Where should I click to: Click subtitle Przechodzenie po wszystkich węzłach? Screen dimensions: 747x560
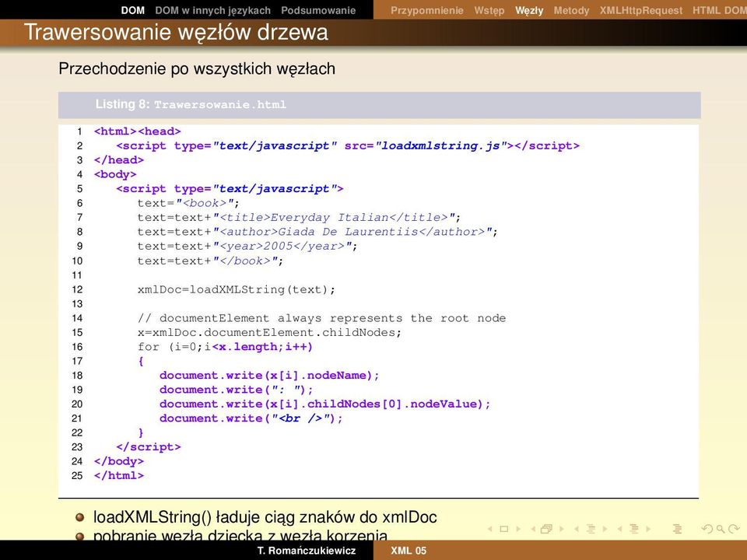[197, 68]
